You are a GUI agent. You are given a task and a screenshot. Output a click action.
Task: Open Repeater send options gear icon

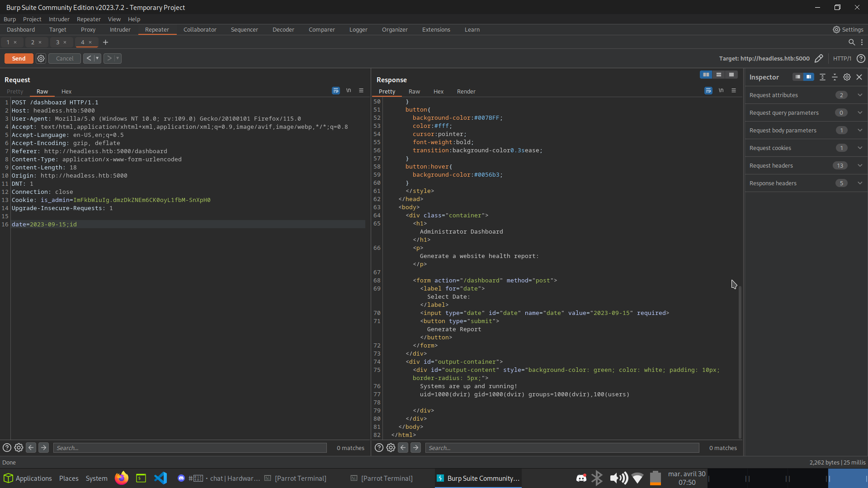pos(41,58)
